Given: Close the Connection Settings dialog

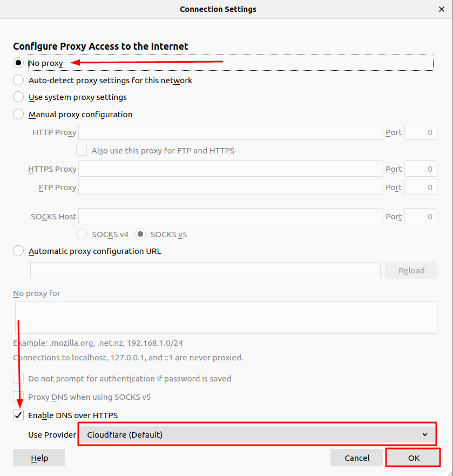Looking at the screenshot, I should pyautogui.click(x=441, y=9).
